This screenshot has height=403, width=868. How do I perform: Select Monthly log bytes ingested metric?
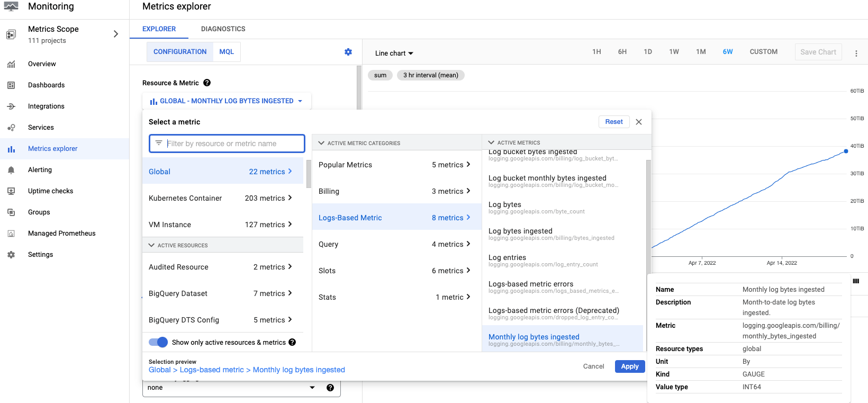click(563, 339)
